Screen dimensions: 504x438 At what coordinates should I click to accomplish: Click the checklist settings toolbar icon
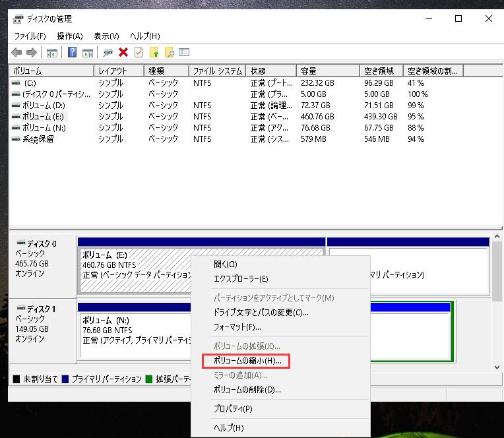click(184, 52)
